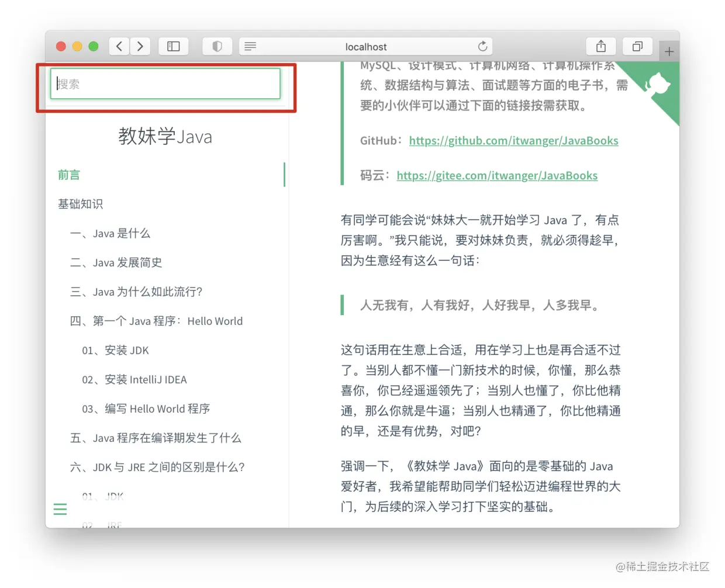Click the paragraph starting 有同学可能会说
The image size is (725, 588).
(481, 240)
